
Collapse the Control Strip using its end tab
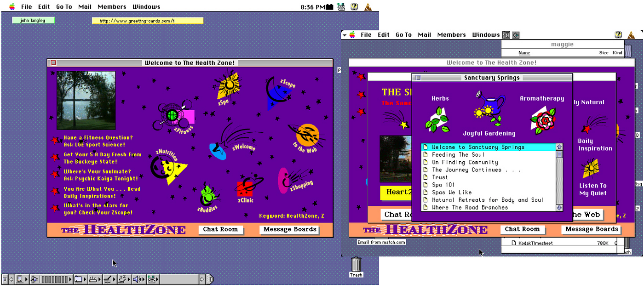coord(210,279)
